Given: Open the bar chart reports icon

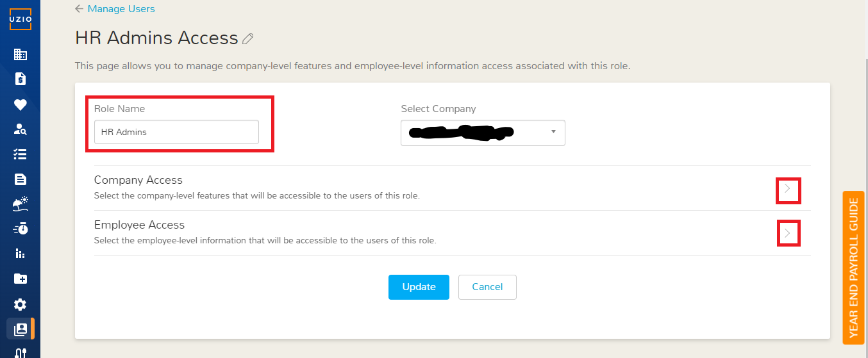Looking at the screenshot, I should tap(20, 254).
